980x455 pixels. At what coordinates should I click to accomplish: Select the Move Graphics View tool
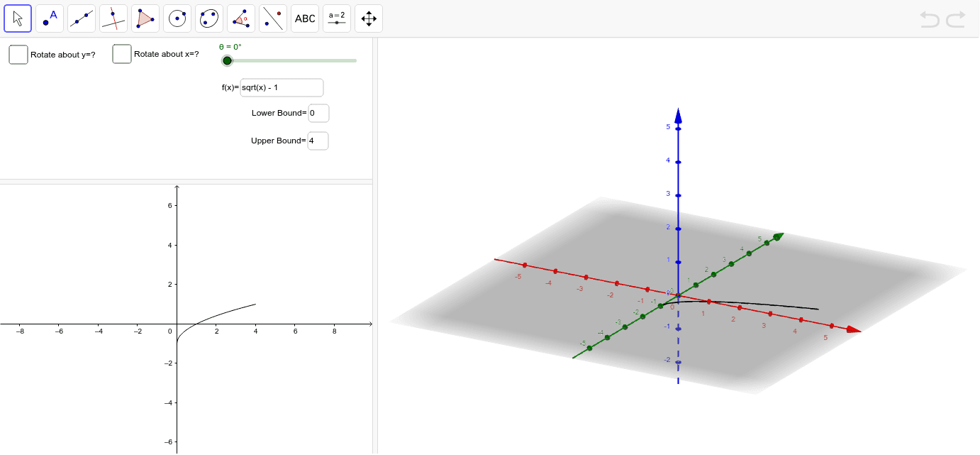(x=369, y=18)
